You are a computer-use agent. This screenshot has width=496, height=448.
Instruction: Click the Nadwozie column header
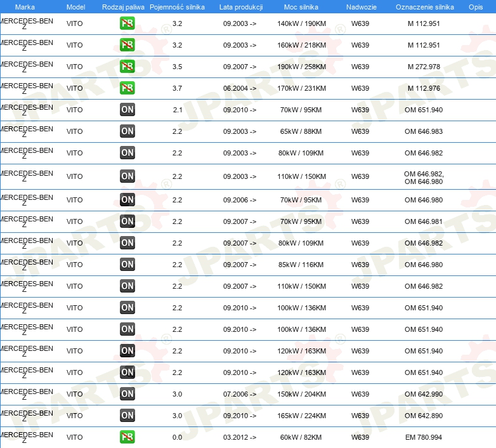(x=362, y=7)
